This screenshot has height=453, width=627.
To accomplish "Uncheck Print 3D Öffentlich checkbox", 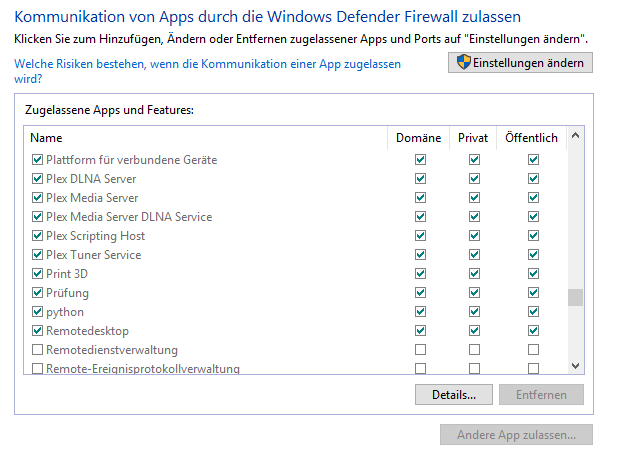I will tap(534, 274).
